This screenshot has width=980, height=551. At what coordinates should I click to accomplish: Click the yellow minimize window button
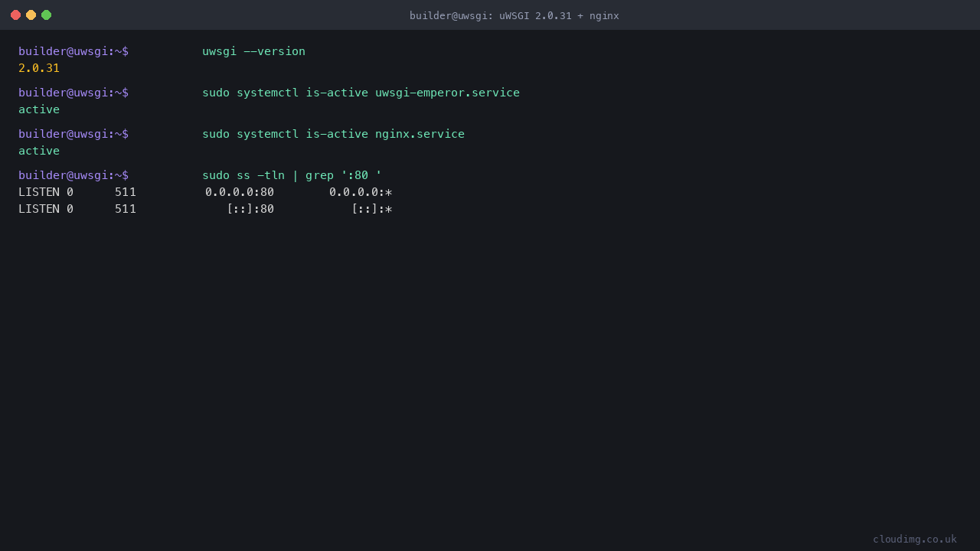tap(31, 15)
